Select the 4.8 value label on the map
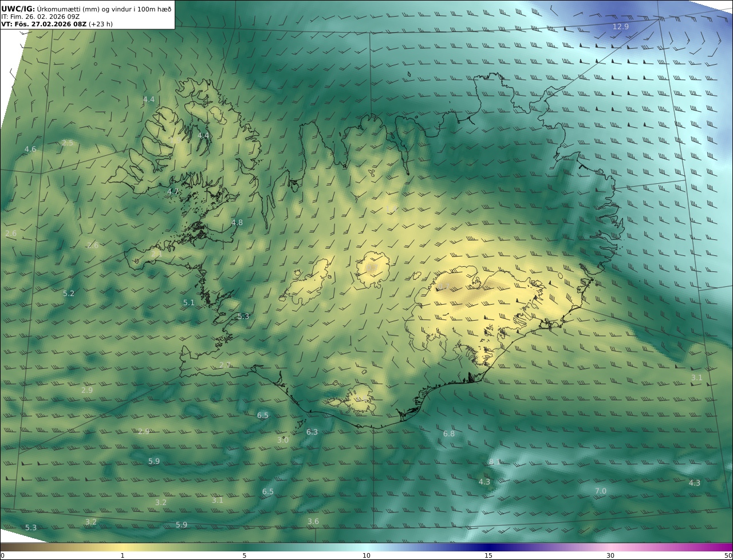This screenshot has height=560, width=733. (237, 223)
